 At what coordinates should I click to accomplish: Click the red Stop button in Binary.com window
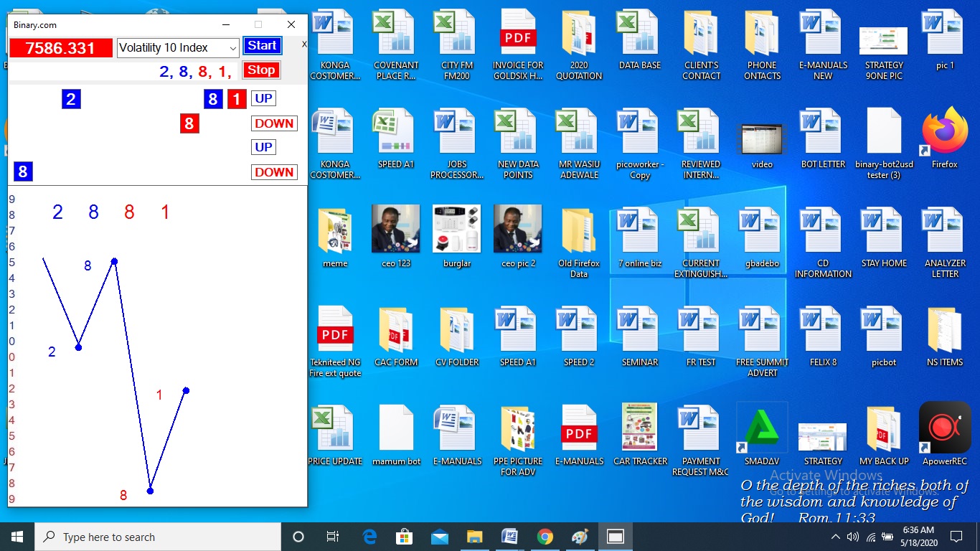[x=261, y=70]
